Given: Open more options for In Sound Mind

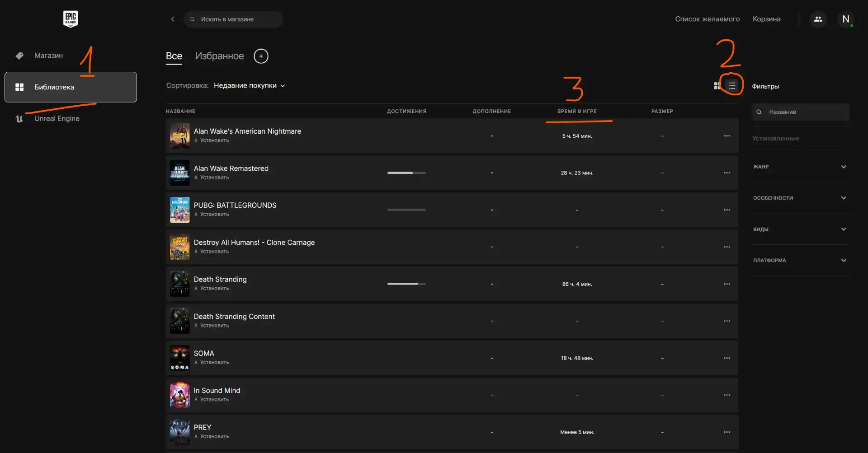Looking at the screenshot, I should tap(727, 395).
